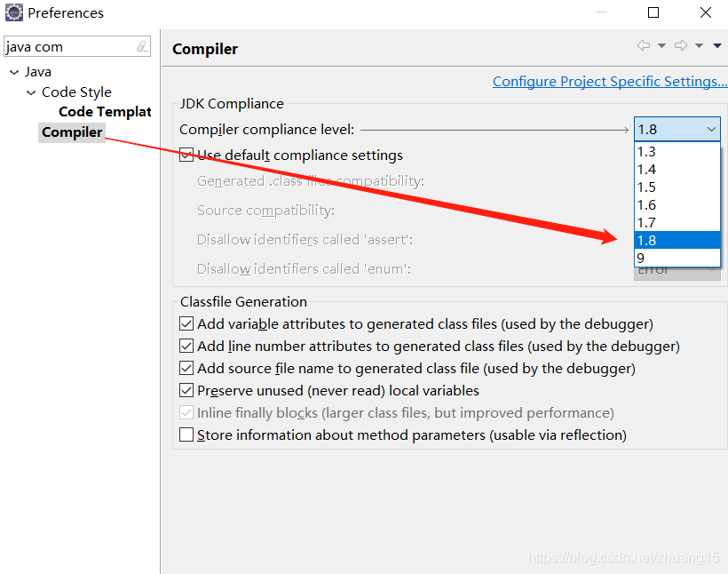Collapse the Java tree node

14,72
